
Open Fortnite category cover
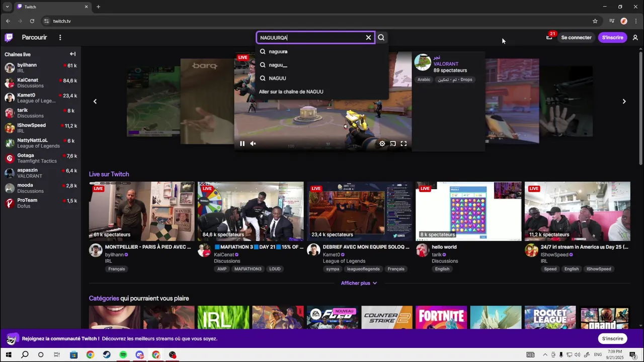click(x=441, y=317)
